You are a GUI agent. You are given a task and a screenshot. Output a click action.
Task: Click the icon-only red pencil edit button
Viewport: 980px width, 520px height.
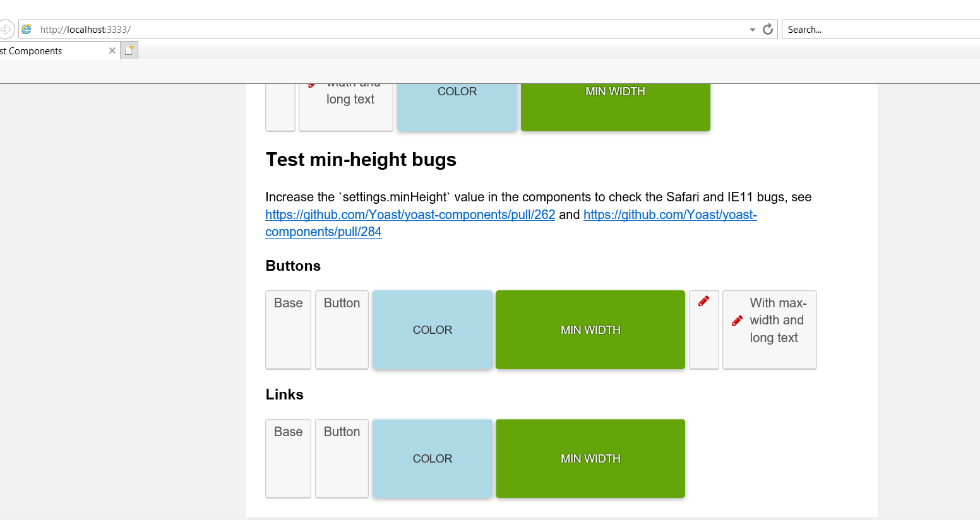(704, 329)
